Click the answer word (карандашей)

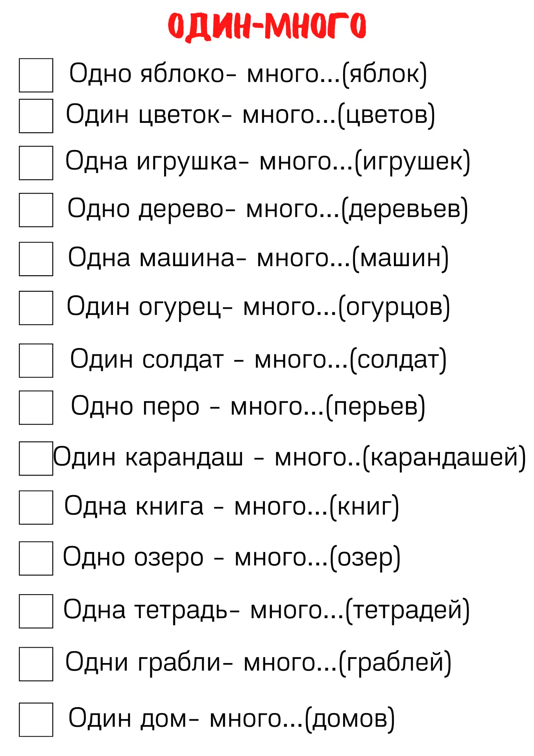[444, 458]
